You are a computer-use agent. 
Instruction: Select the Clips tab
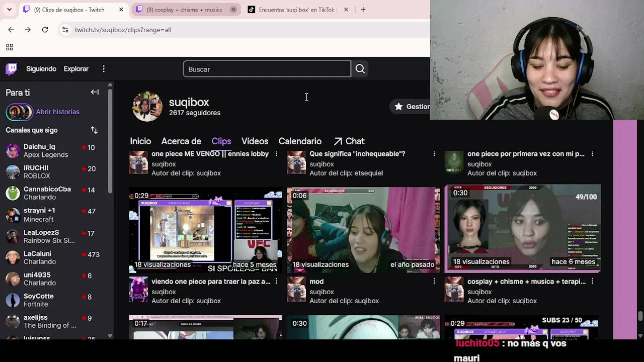pos(221,141)
